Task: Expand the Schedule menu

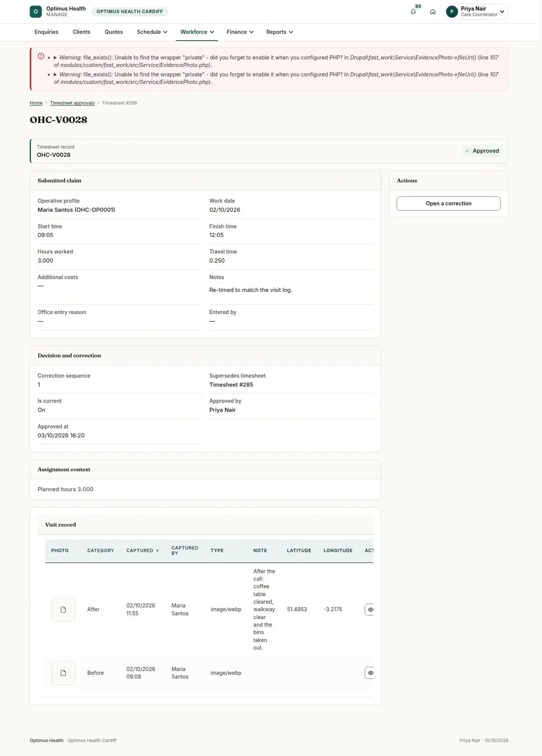Action: pyautogui.click(x=152, y=32)
